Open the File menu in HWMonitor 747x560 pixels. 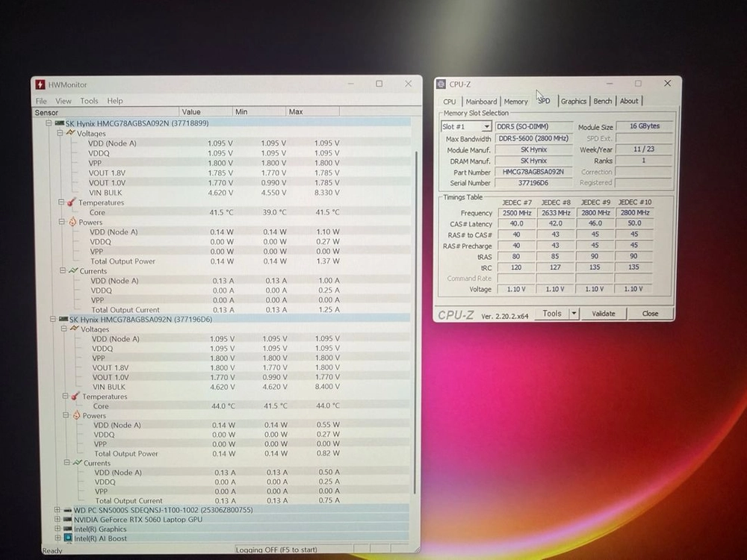click(x=41, y=101)
